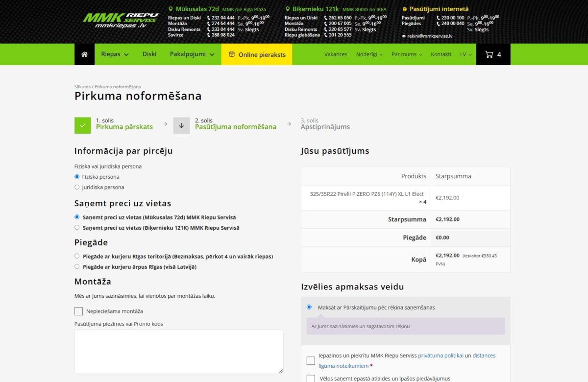Click the green checkmark icon for step 1
The width and height of the screenshot is (588, 382).
[x=82, y=125]
